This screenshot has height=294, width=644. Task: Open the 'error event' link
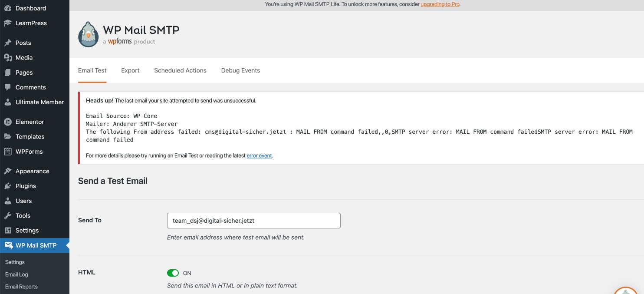[x=259, y=155]
